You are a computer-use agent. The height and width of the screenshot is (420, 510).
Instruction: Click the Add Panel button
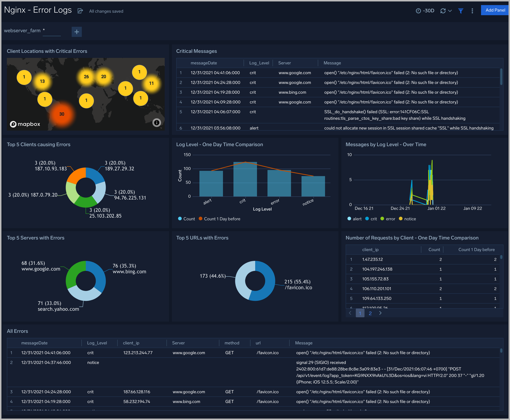click(495, 10)
